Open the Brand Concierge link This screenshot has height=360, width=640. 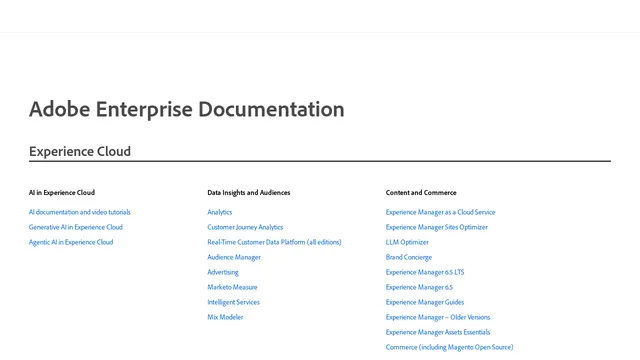point(409,257)
